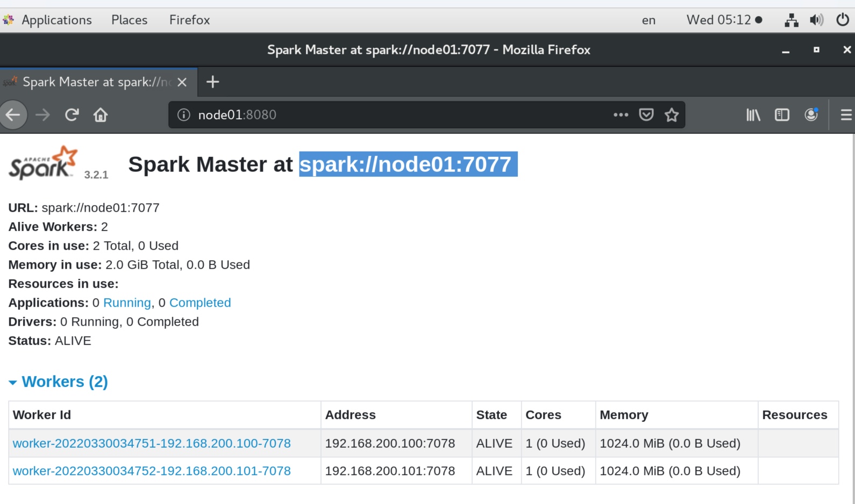This screenshot has height=504, width=855.
Task: Reload the Spark Master page
Action: 72,114
